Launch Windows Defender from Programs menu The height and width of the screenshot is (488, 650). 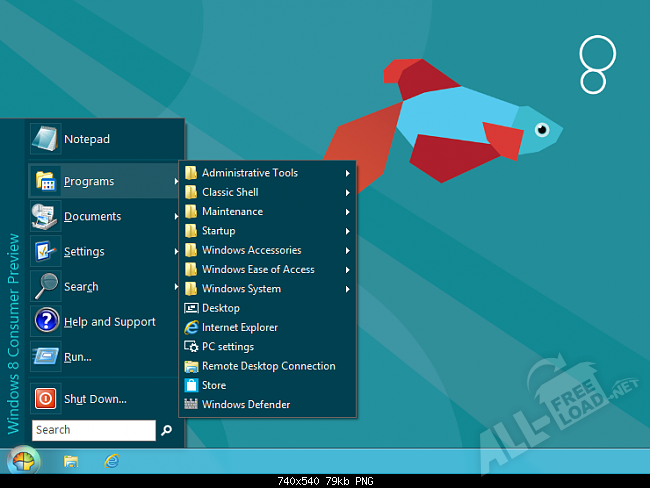pos(245,405)
